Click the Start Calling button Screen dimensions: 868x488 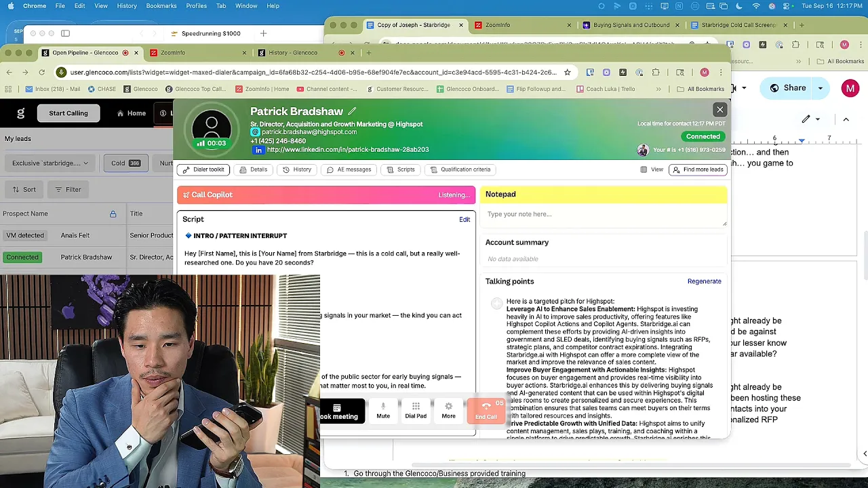point(68,113)
